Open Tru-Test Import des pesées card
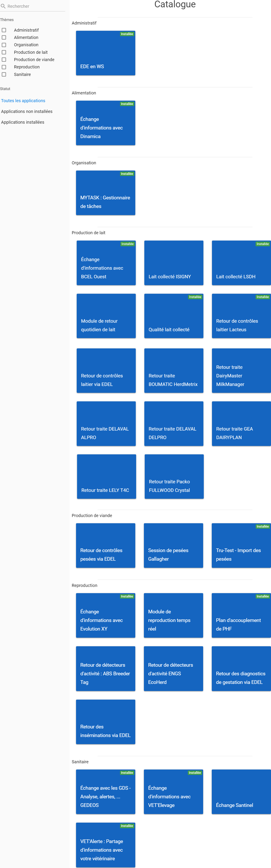The image size is (271, 868). coord(241,546)
